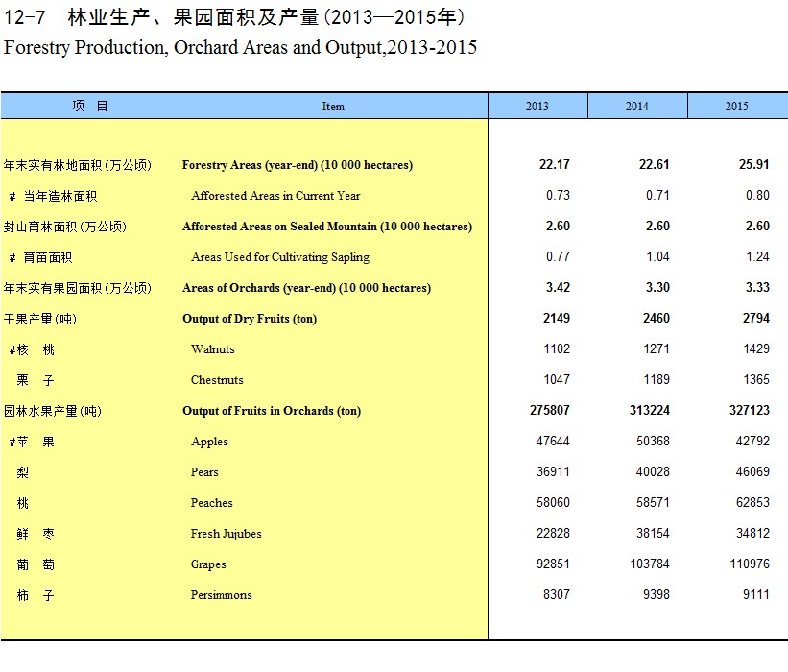788x672 pixels.
Task: Select 'Output of Dry Fruits (ton)' label
Action: (250, 319)
